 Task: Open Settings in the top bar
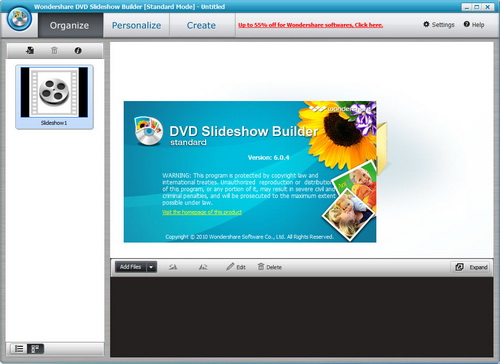(x=439, y=25)
